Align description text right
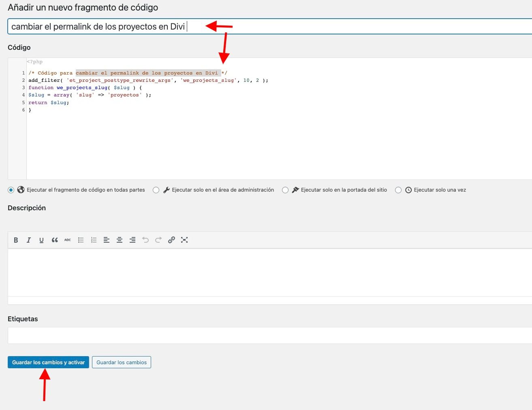The image size is (532, 410). point(132,240)
